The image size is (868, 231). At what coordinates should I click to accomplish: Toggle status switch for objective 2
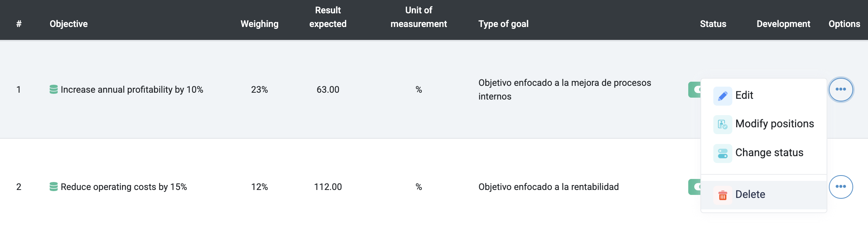point(695,187)
